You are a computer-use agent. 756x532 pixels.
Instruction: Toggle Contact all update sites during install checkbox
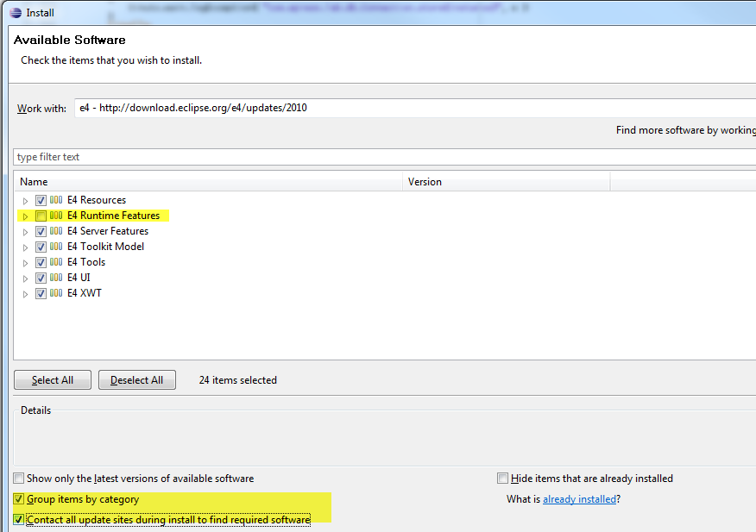point(18,519)
